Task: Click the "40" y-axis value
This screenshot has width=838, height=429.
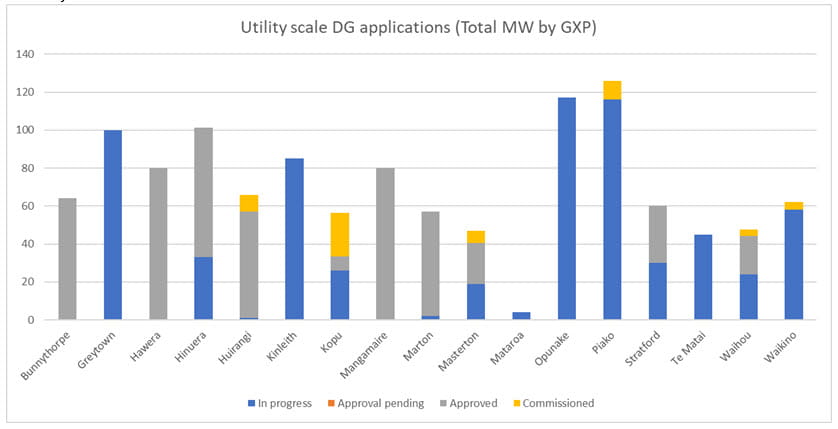Action: click(29, 244)
